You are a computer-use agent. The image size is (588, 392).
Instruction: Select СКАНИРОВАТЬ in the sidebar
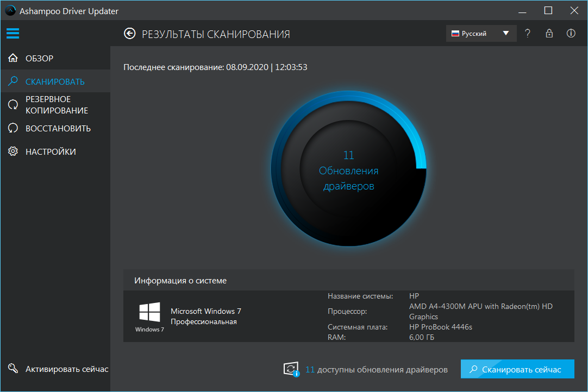[x=55, y=81]
